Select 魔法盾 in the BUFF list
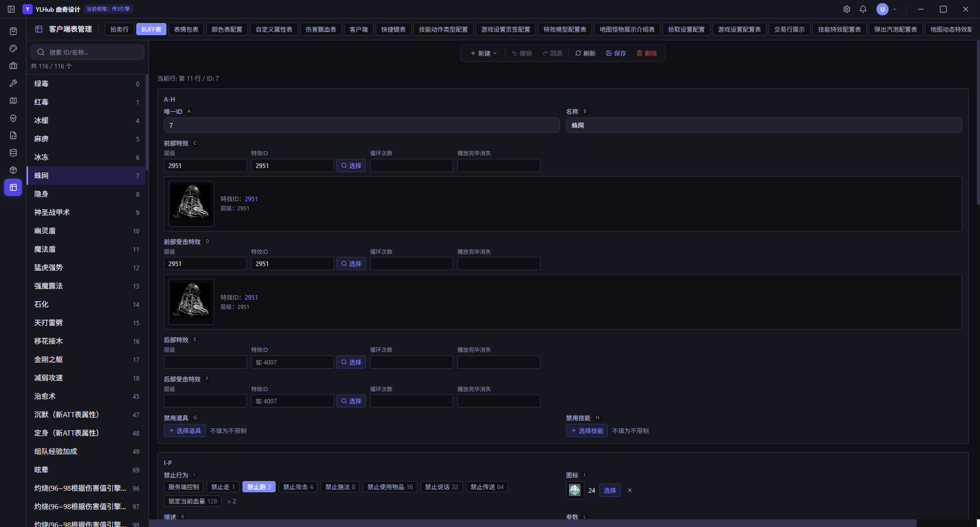980x527 pixels. (x=86, y=249)
